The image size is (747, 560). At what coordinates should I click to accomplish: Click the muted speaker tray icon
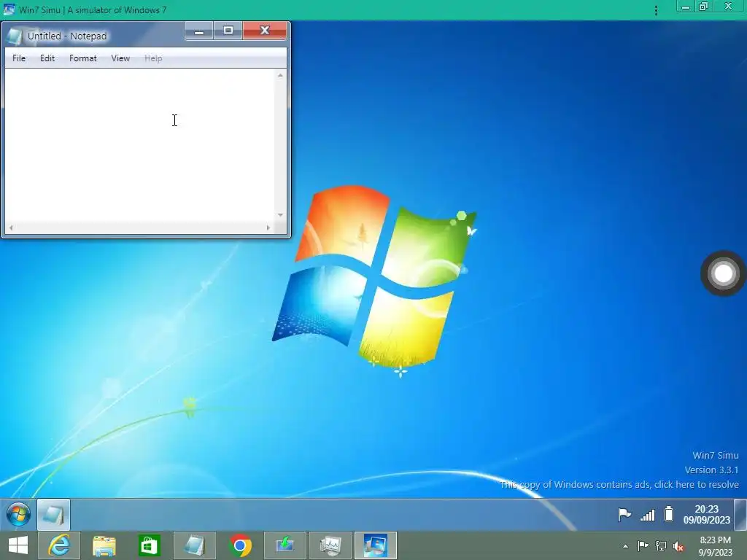(x=678, y=546)
